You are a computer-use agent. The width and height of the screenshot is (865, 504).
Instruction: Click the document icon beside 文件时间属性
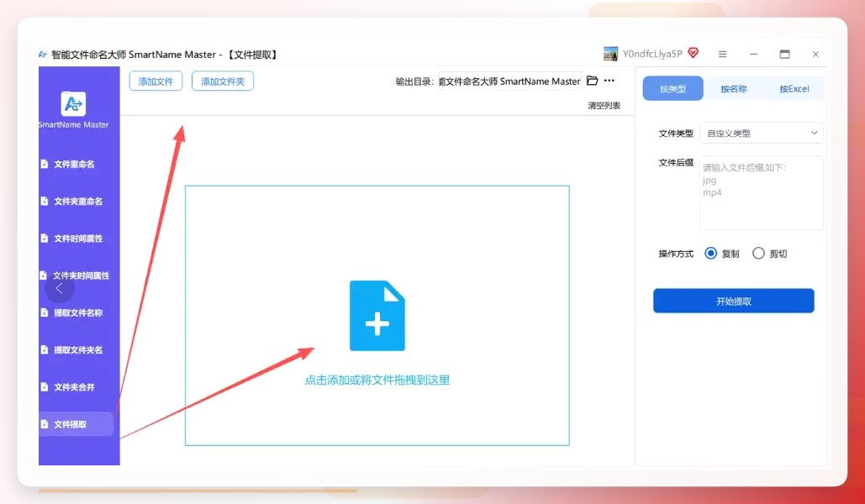[44, 239]
